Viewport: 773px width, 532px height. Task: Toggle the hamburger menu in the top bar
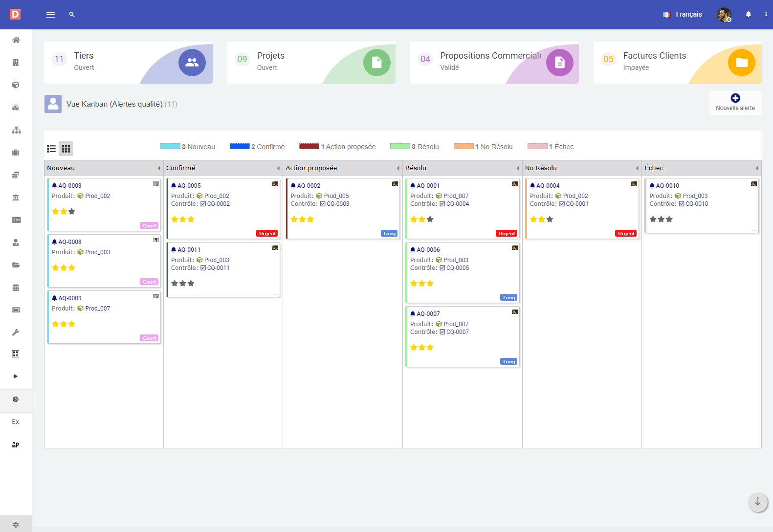tap(50, 15)
